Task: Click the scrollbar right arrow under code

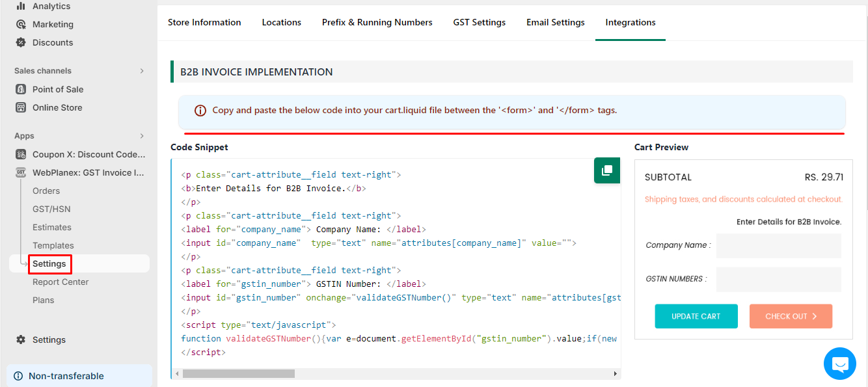Action: coord(616,374)
